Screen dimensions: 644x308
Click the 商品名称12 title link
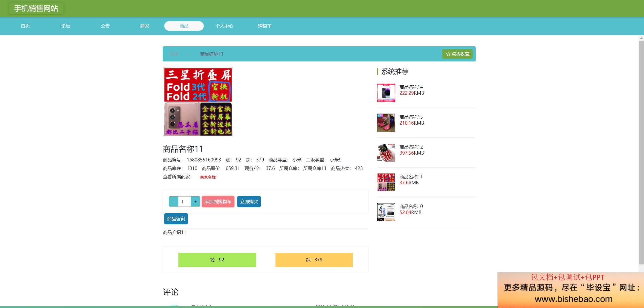tap(411, 147)
